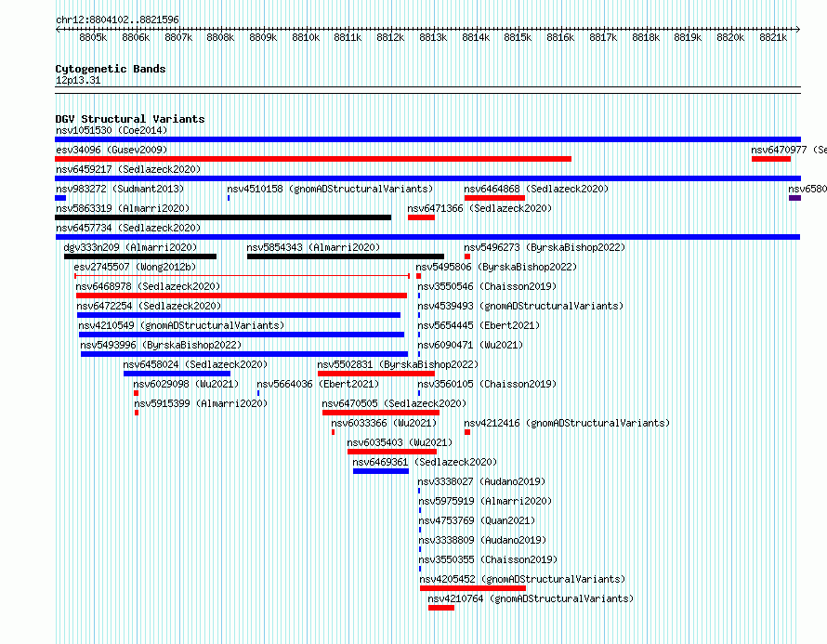Click the black nsv5863319 feature bar
The image size is (827, 644).
tap(223, 217)
